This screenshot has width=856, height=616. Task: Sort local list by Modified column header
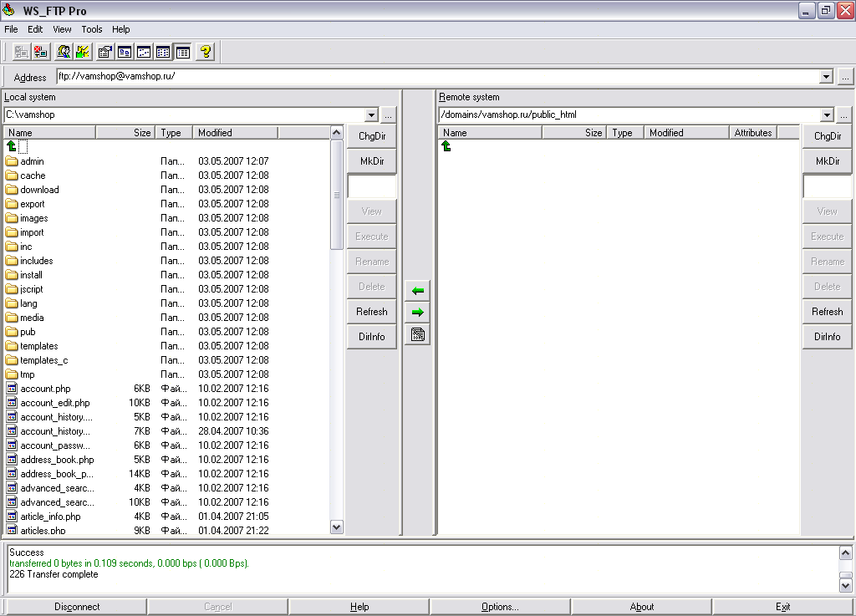(236, 133)
